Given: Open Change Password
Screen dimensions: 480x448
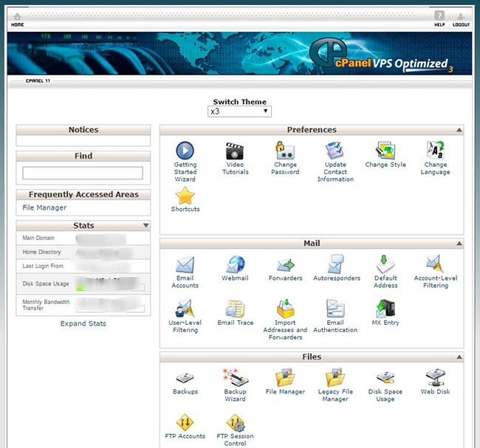Looking at the screenshot, I should click(285, 158).
